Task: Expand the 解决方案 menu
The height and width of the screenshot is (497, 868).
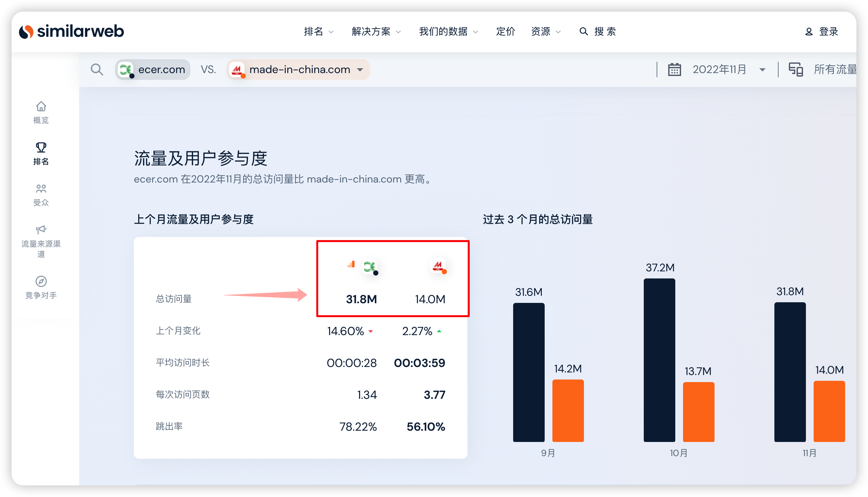Action: (376, 32)
